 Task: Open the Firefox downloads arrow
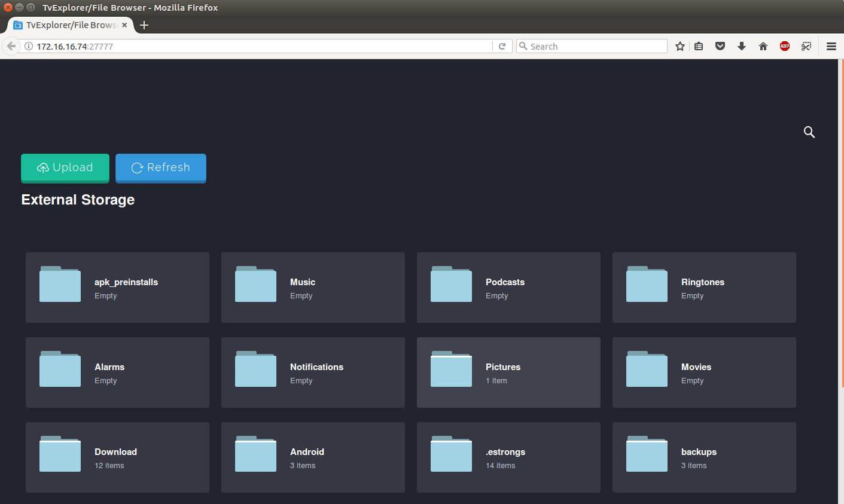click(x=742, y=45)
